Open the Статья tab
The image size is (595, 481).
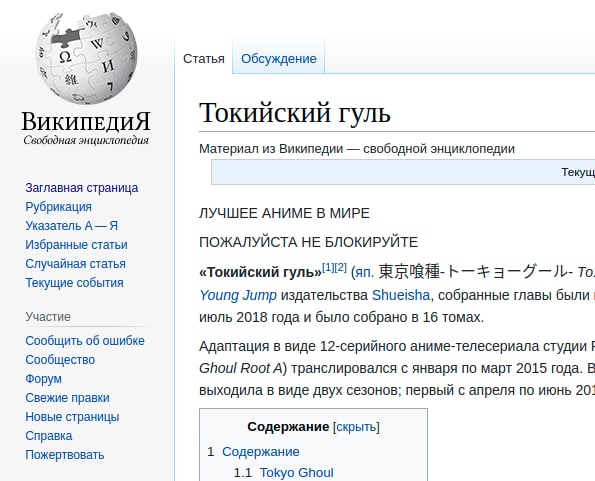[x=204, y=59]
